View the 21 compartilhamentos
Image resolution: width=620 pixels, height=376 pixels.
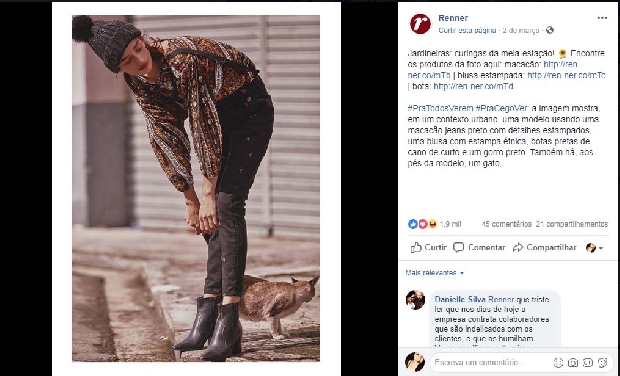coord(572,224)
